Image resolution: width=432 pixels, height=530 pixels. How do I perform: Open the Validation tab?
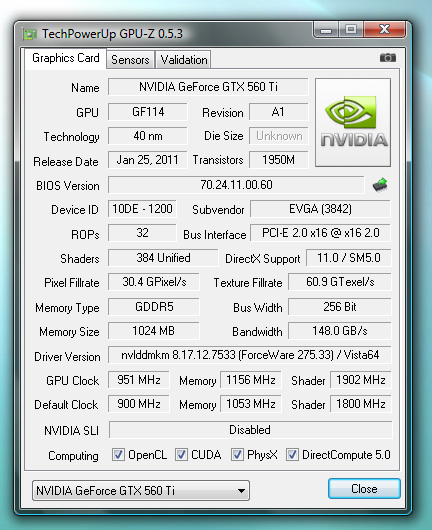coord(184,60)
